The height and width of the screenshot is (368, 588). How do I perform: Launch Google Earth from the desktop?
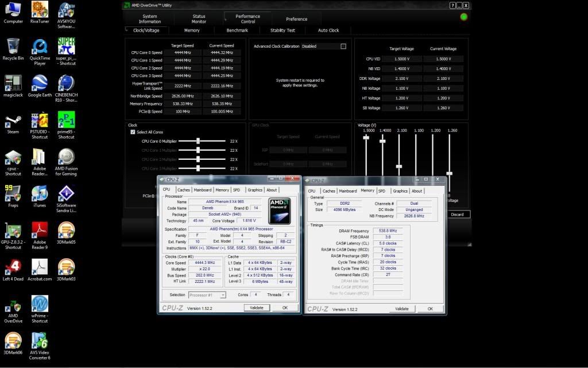click(x=40, y=86)
